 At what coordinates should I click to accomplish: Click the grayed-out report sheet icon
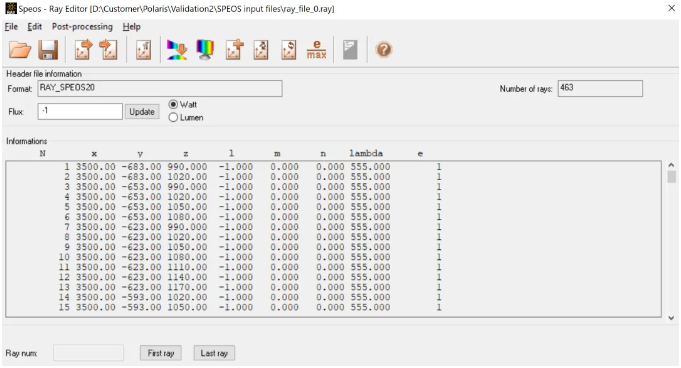click(350, 50)
